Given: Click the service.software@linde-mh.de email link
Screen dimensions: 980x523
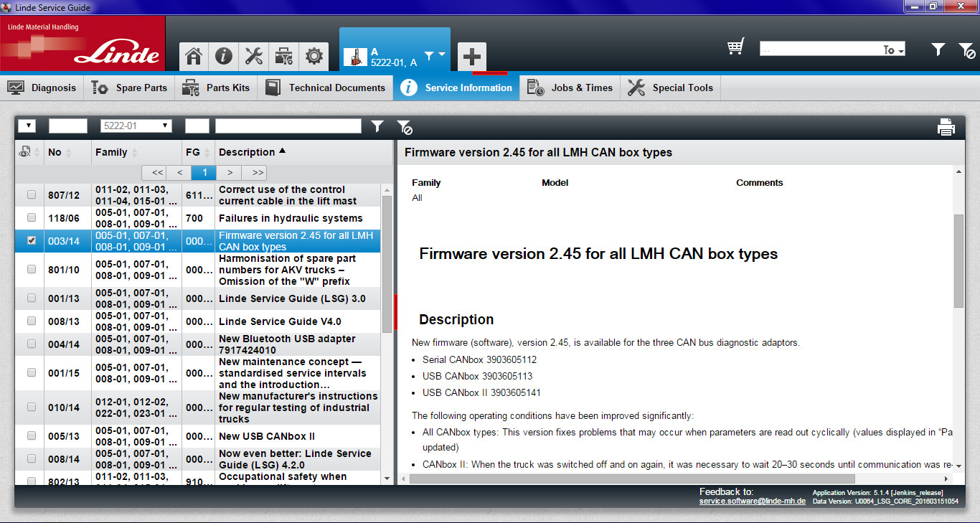Looking at the screenshot, I should tap(751, 501).
